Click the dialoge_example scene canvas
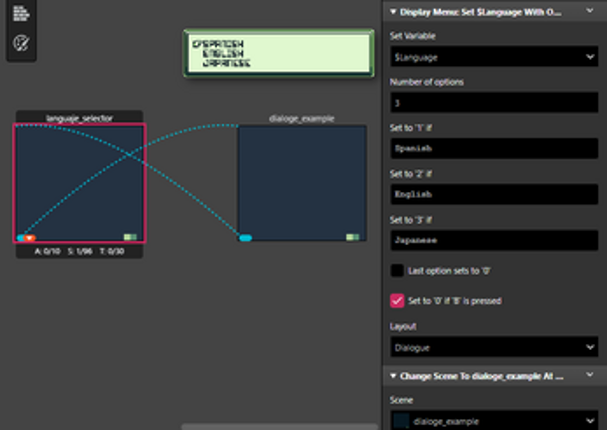The image size is (607, 430). pos(302,183)
